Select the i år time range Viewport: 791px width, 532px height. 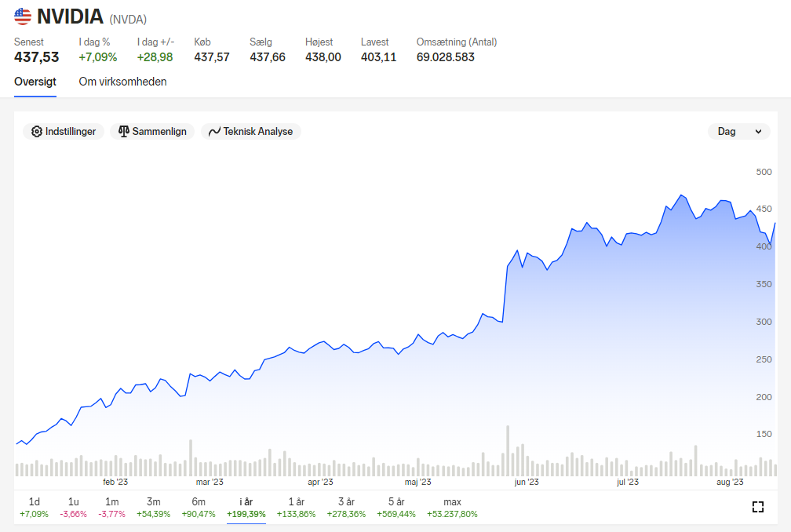tap(246, 508)
